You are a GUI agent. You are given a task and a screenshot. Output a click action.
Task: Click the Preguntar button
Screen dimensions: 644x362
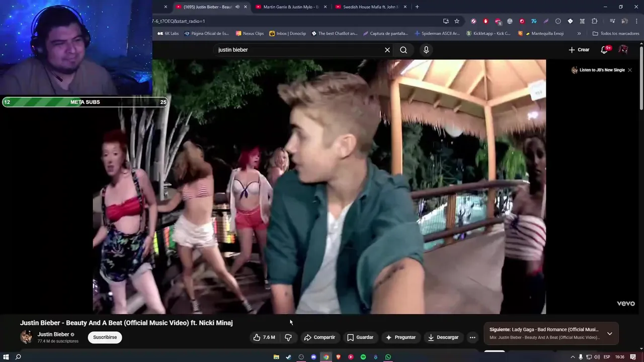pyautogui.click(x=401, y=337)
